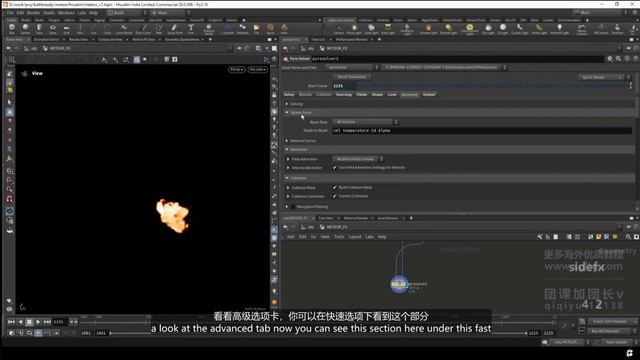Image resolution: width=640 pixels, height=360 pixels.
Task: Select the Metaball shelf tool
Action: (242, 29)
